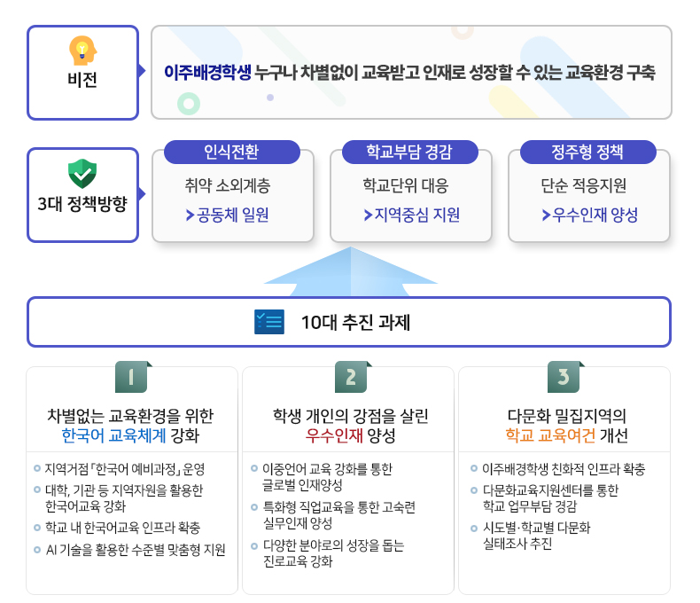Click the 대학, 기관 등 지역자원을 활용한 item
This screenshot has width=700, height=603.
click(x=124, y=498)
